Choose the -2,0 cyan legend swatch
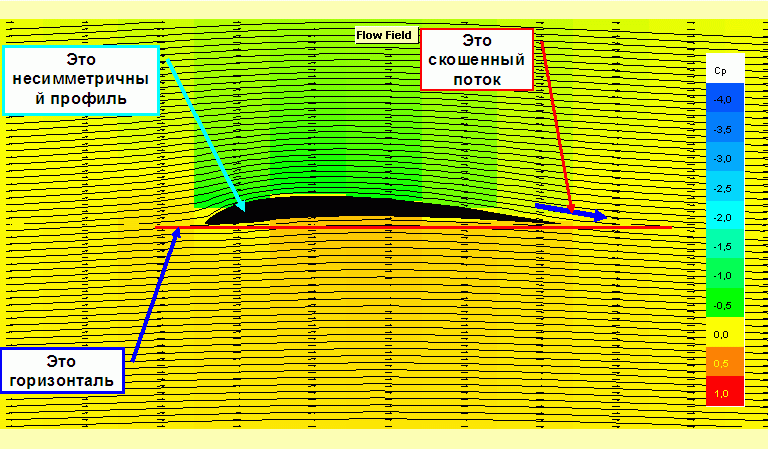The image size is (768, 449). point(720,217)
